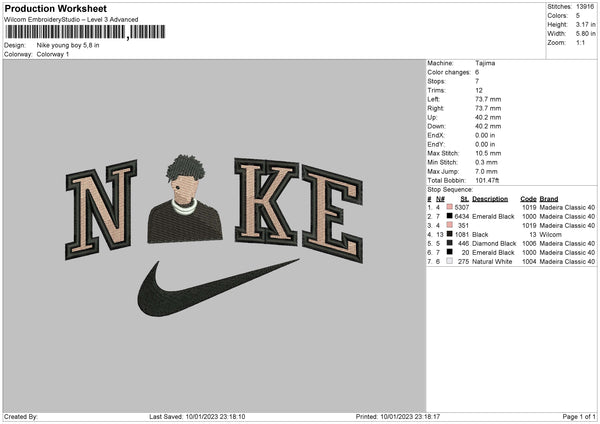The width and height of the screenshot is (600, 424).
Task: Click the Max Stitch value 10.5 mm
Action: [488, 153]
